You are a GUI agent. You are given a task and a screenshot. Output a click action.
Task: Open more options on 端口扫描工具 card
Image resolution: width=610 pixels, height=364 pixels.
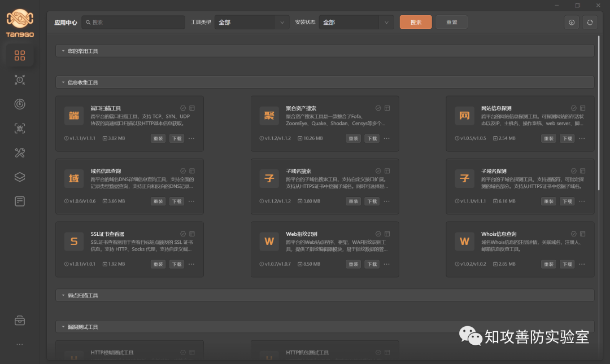tap(191, 138)
